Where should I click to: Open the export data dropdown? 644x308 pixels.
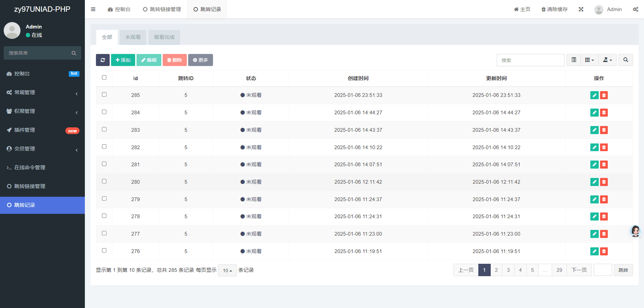[607, 60]
